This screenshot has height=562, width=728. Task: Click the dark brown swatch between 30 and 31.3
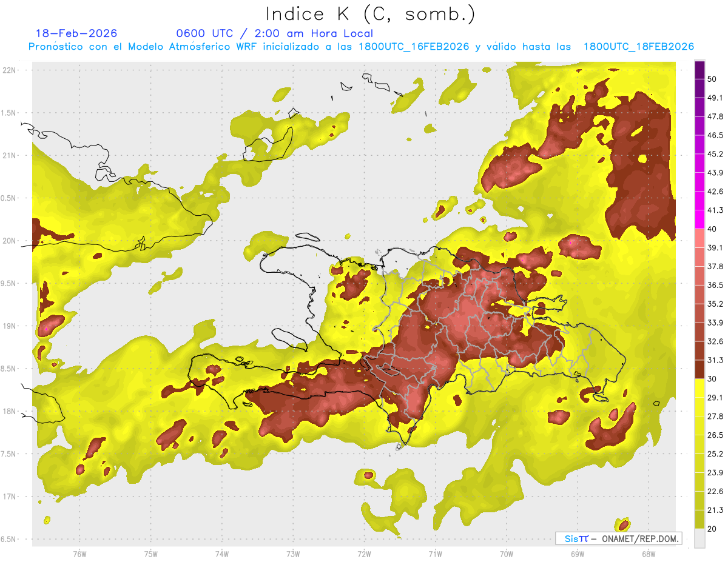coord(699,370)
